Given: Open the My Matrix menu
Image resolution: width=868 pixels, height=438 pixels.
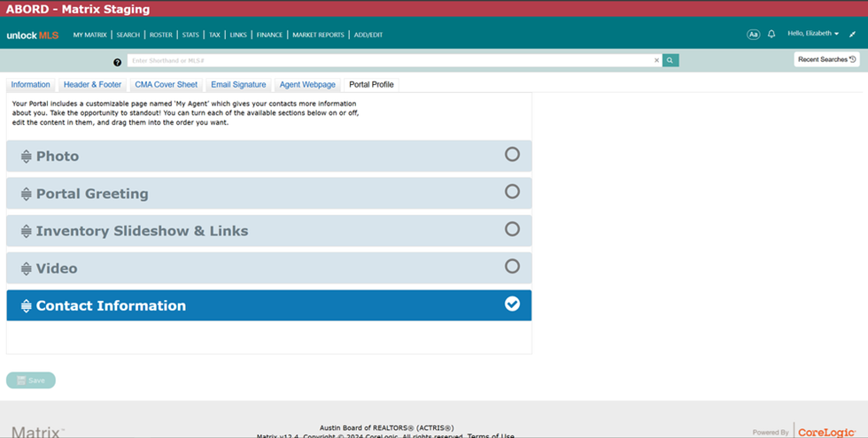Looking at the screenshot, I should click(x=89, y=35).
